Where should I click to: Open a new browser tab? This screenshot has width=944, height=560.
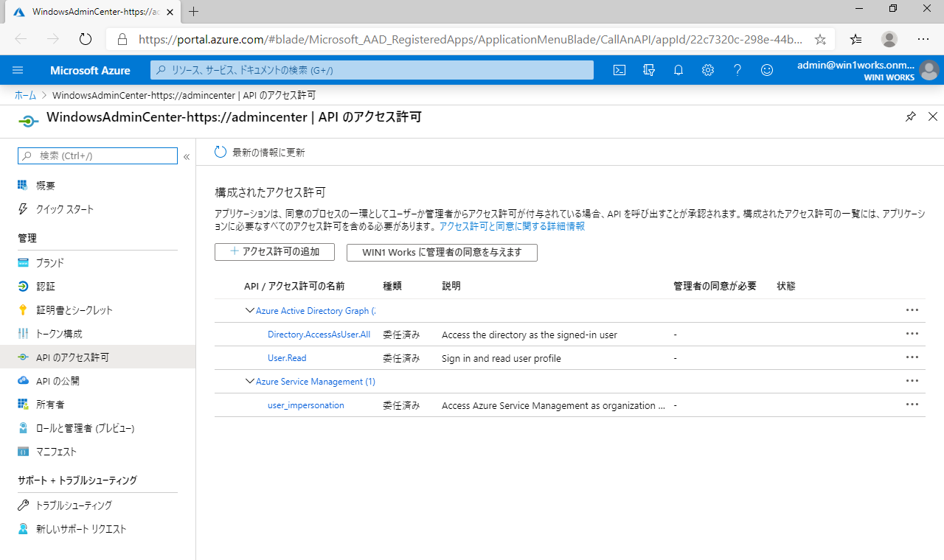194,12
